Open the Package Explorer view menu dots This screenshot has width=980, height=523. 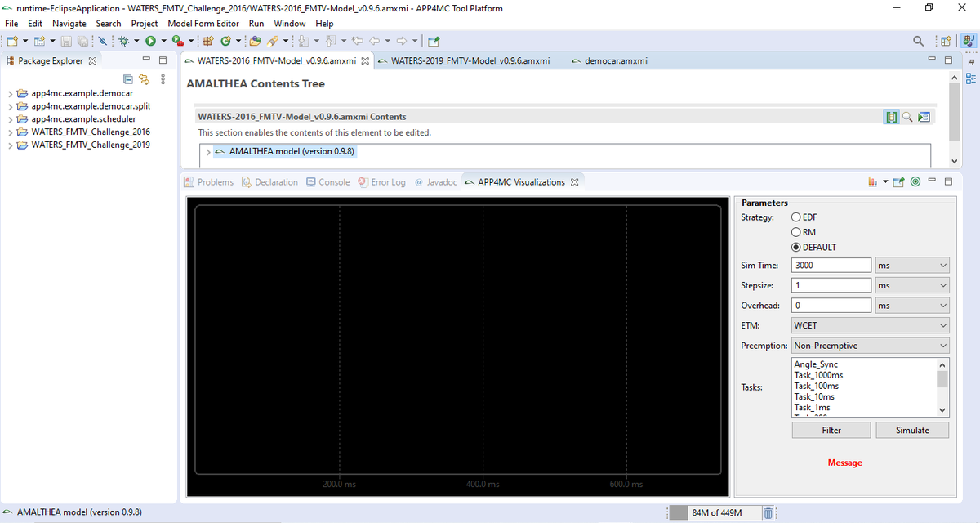click(163, 79)
